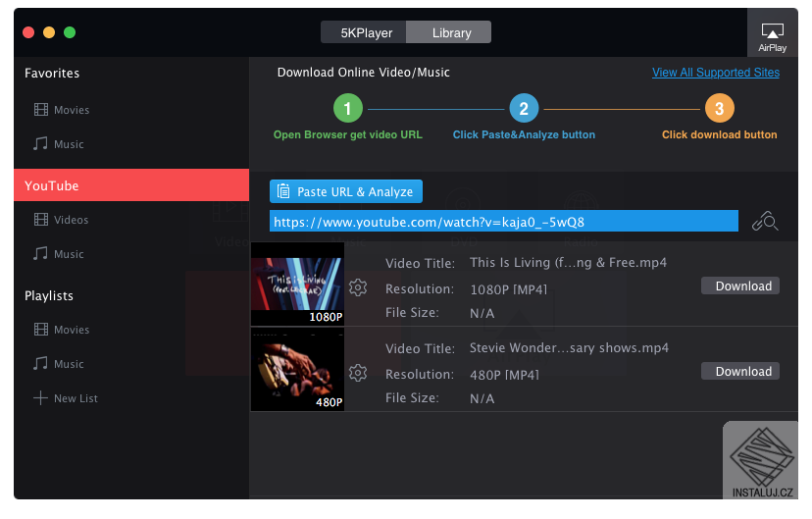Click plus icon to add New List
Screen dimensions: 812x519
[40, 397]
